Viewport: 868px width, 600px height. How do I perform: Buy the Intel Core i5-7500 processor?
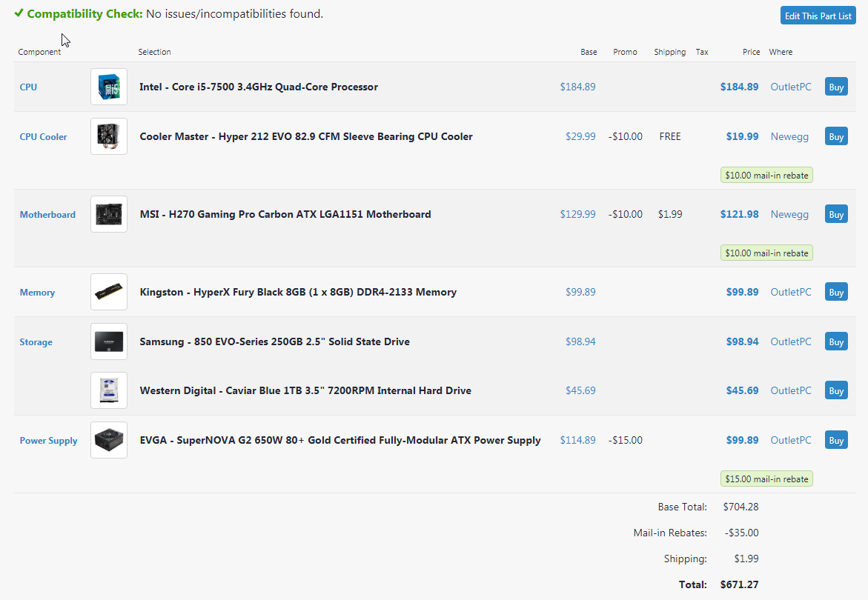[836, 87]
